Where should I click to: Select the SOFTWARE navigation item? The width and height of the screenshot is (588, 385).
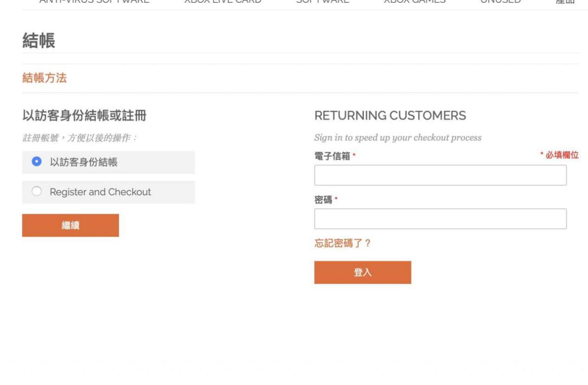(x=323, y=2)
